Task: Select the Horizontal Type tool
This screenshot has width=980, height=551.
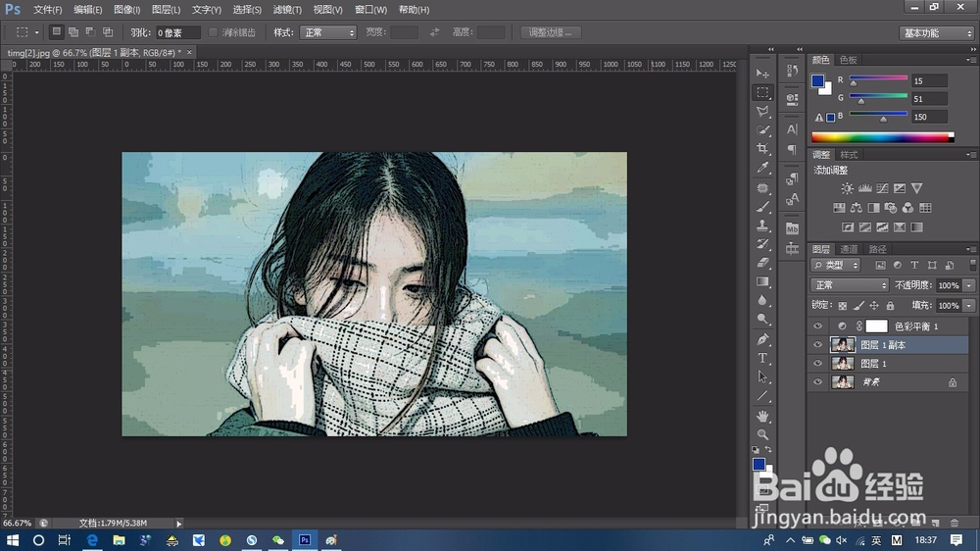Action: click(x=762, y=358)
